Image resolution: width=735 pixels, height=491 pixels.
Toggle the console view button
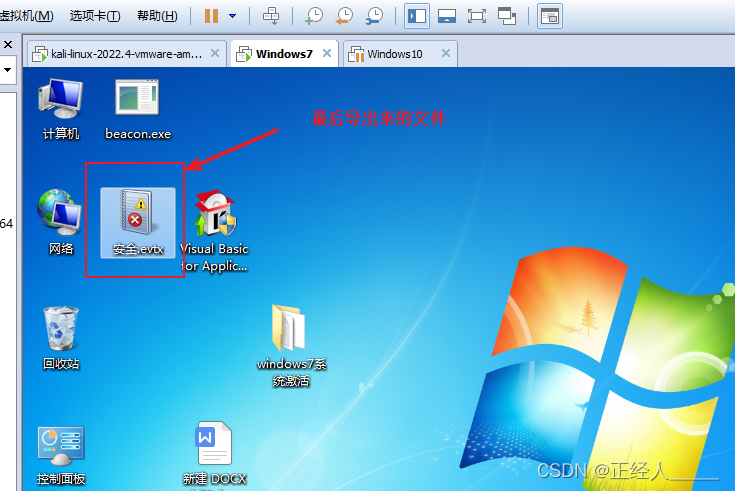[x=549, y=16]
